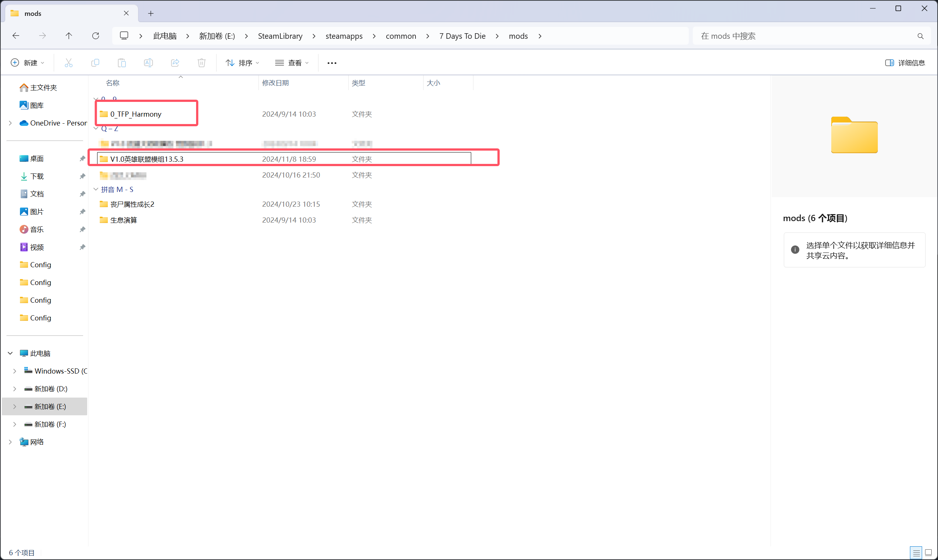The height and width of the screenshot is (560, 938).
Task: Collapse the Q – Z group
Action: pos(96,129)
